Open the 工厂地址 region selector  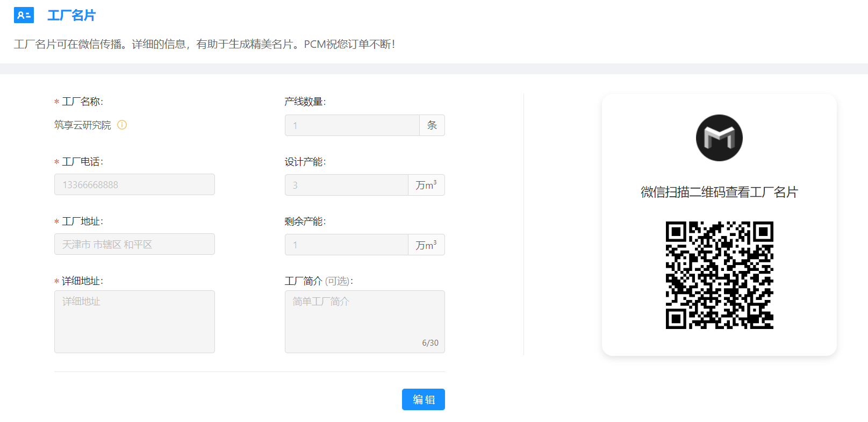point(134,244)
